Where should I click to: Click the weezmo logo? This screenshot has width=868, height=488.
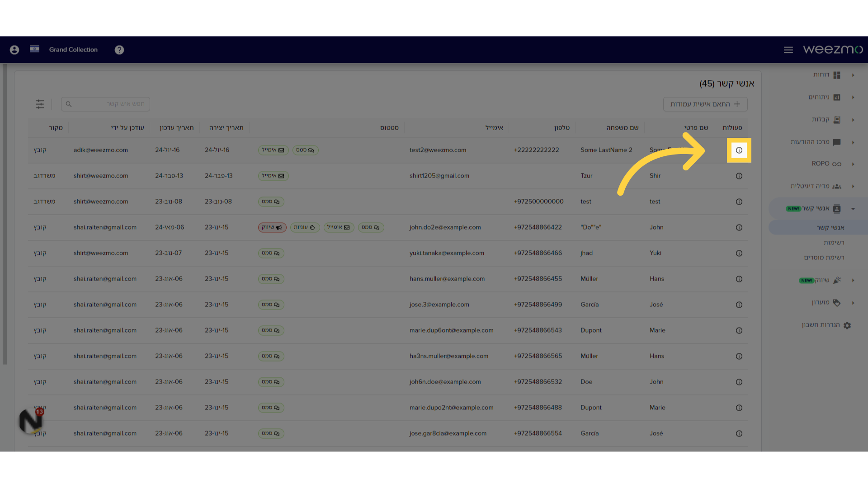[x=833, y=49]
